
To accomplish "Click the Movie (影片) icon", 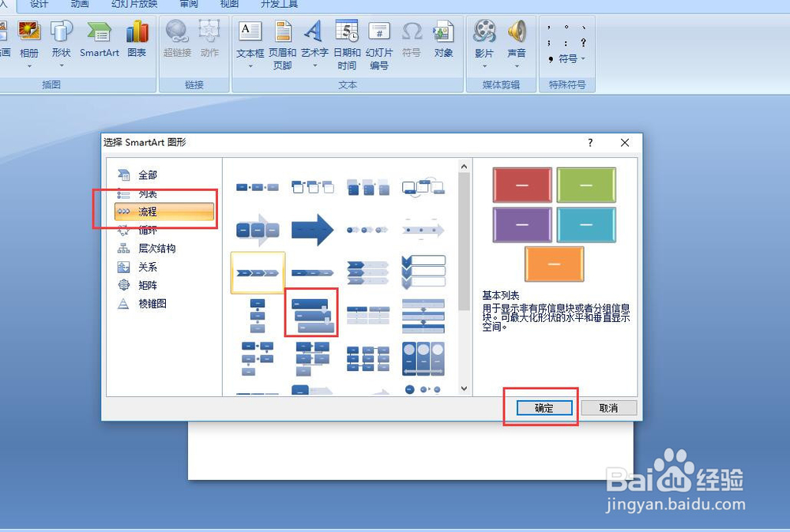I will [x=484, y=32].
